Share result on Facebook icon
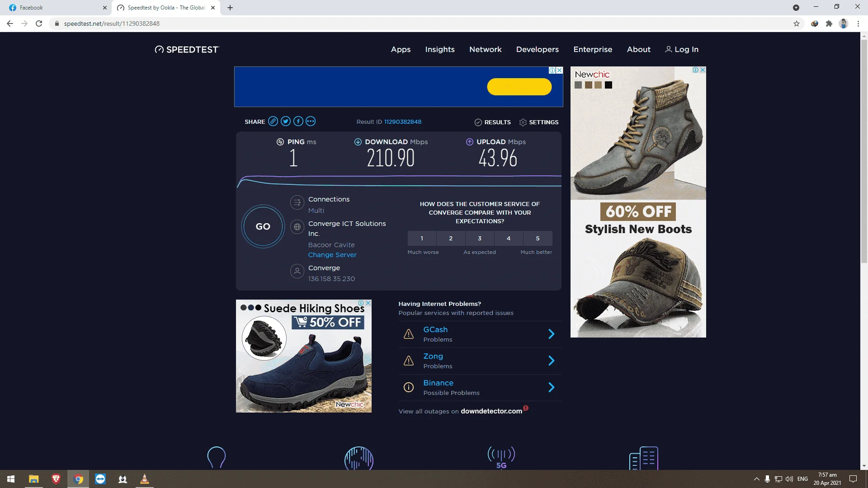The width and height of the screenshot is (868, 488). pyautogui.click(x=298, y=121)
